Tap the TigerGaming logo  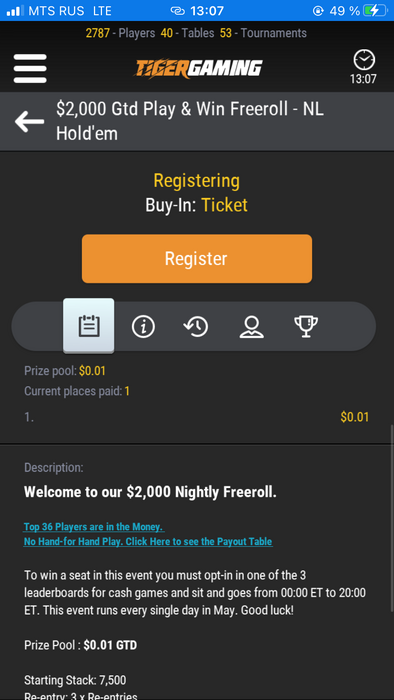199,68
